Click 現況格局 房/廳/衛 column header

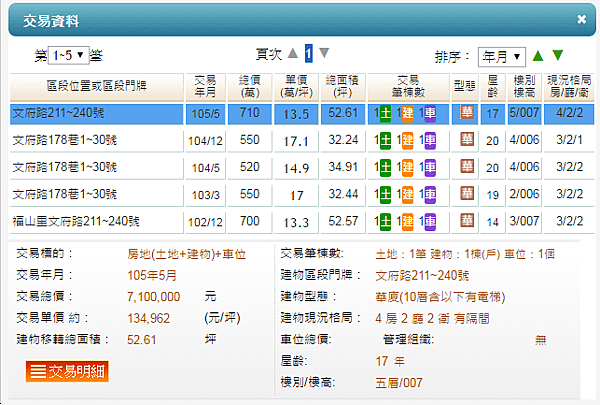(569, 87)
